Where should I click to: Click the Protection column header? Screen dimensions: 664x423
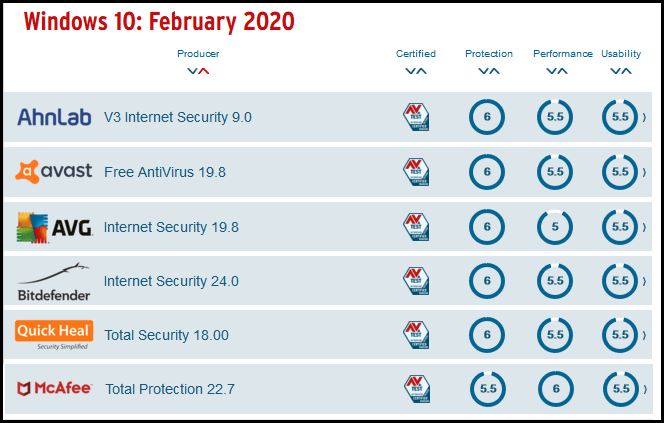click(489, 54)
